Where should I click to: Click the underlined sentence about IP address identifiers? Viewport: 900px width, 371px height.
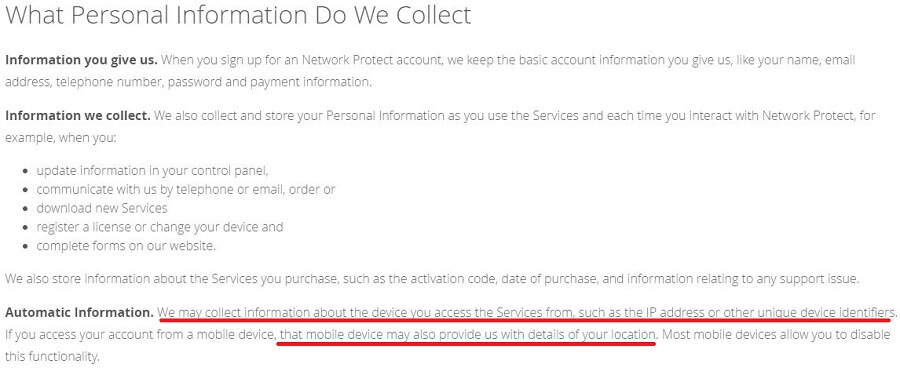526,313
